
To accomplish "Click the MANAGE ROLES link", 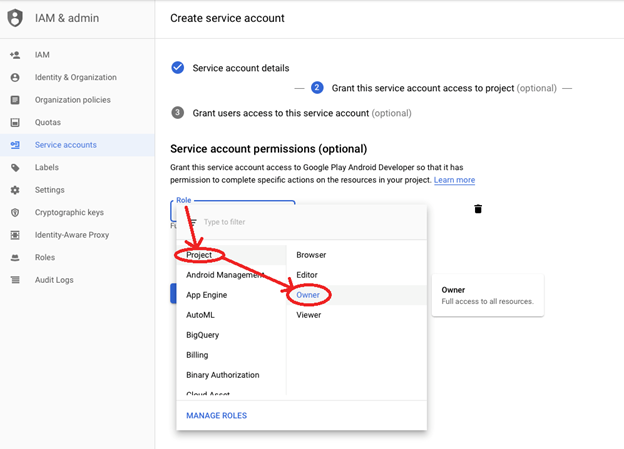I will point(216,416).
